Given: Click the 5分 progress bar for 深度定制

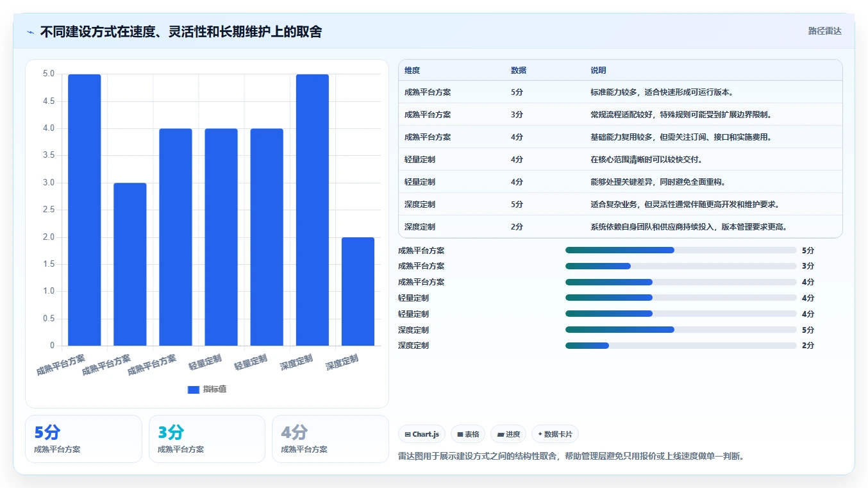Looking at the screenshot, I should pos(681,330).
